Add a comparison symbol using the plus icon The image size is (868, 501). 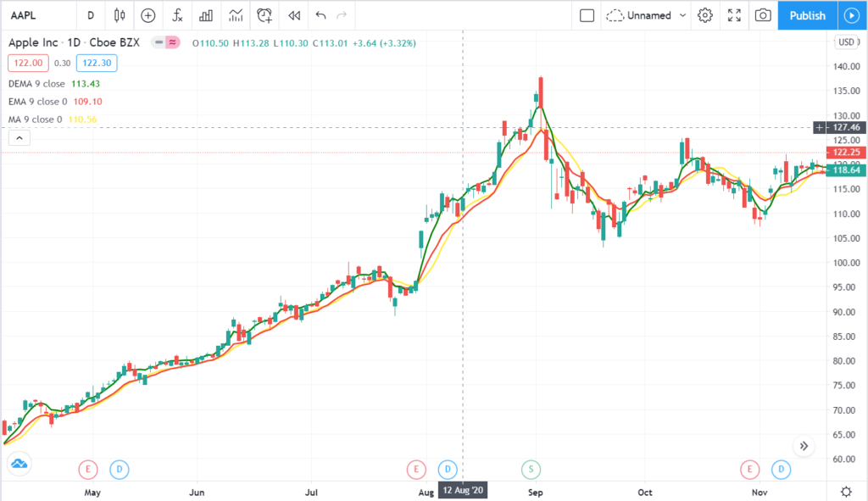point(147,15)
